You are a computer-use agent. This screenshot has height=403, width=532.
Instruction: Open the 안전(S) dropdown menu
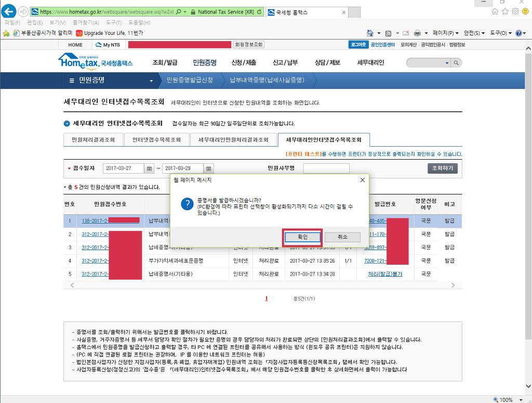click(474, 33)
